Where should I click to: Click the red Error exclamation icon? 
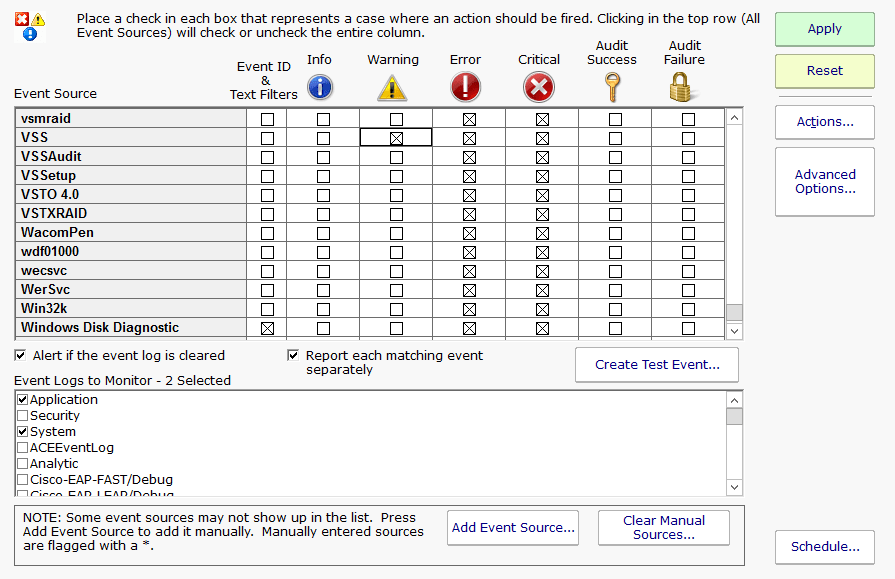tap(465, 87)
